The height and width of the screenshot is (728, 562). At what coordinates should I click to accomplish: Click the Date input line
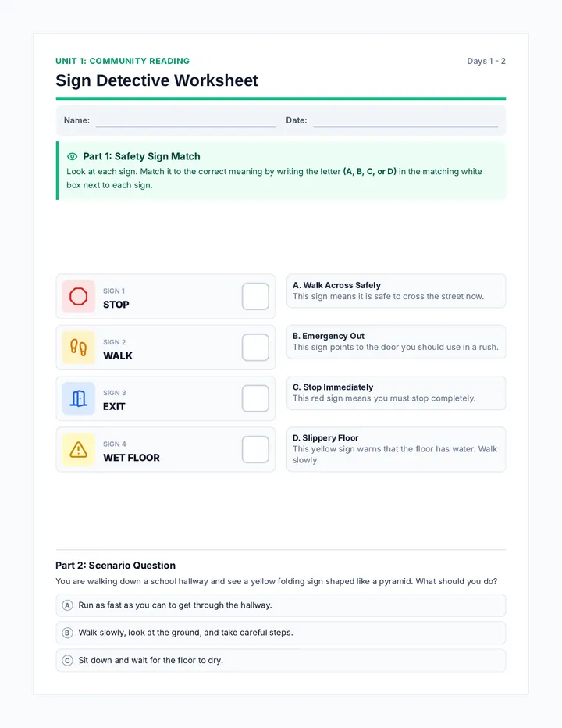click(x=406, y=121)
